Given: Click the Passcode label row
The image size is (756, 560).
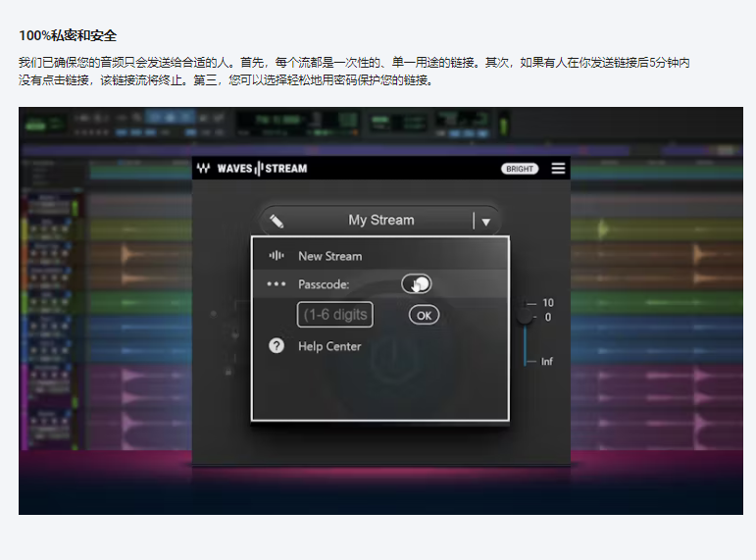Looking at the screenshot, I should pos(379,284).
